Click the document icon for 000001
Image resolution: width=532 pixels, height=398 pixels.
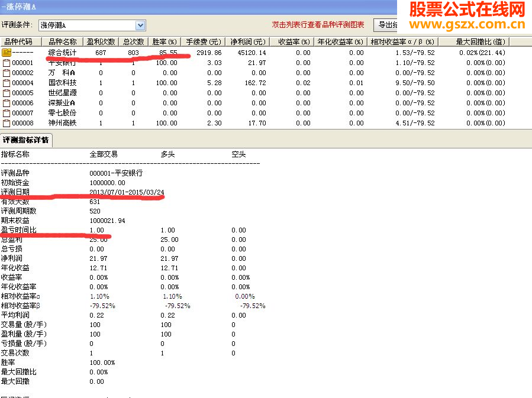click(x=6, y=63)
